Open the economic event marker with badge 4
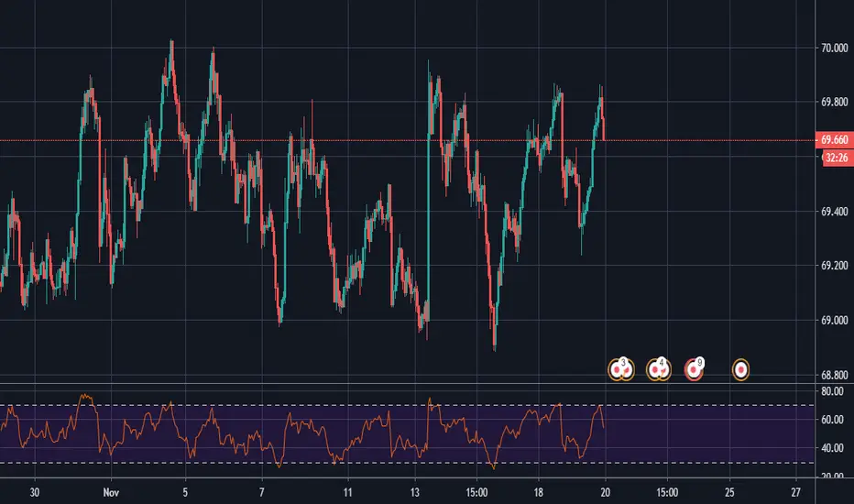854x504 pixels. (x=659, y=369)
